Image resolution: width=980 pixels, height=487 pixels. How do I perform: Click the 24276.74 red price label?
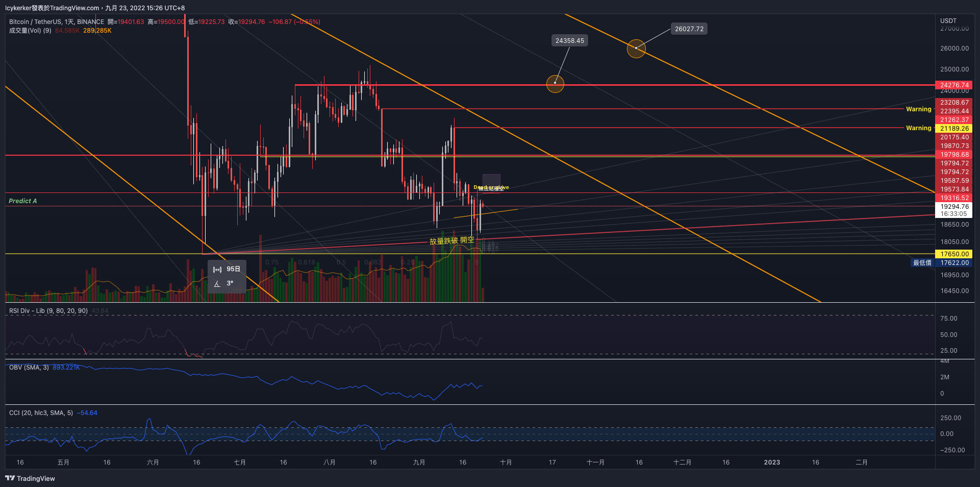pos(954,85)
